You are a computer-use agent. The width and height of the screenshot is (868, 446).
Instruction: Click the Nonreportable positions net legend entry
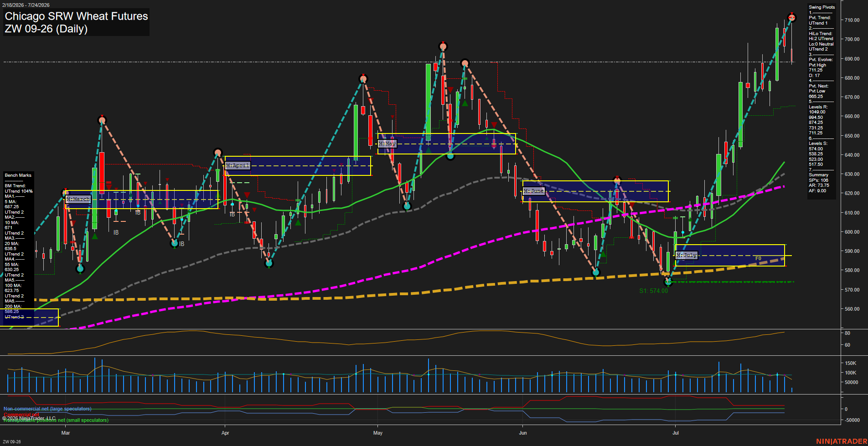click(x=56, y=420)
